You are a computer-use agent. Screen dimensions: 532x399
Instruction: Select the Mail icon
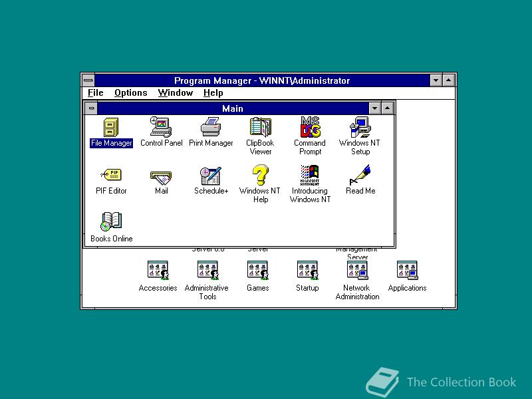point(161,178)
